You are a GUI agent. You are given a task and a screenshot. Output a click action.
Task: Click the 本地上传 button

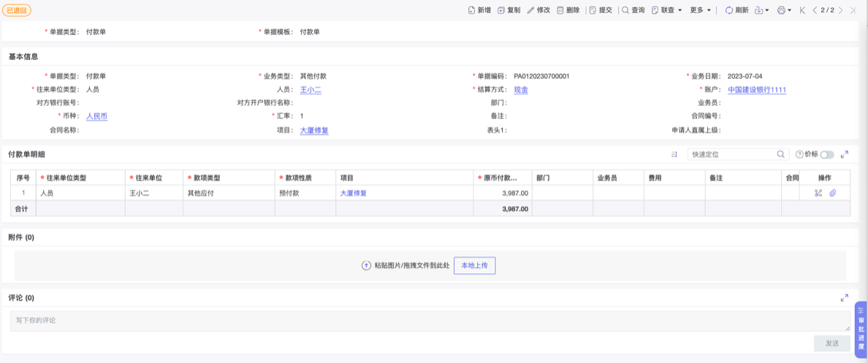(x=474, y=265)
